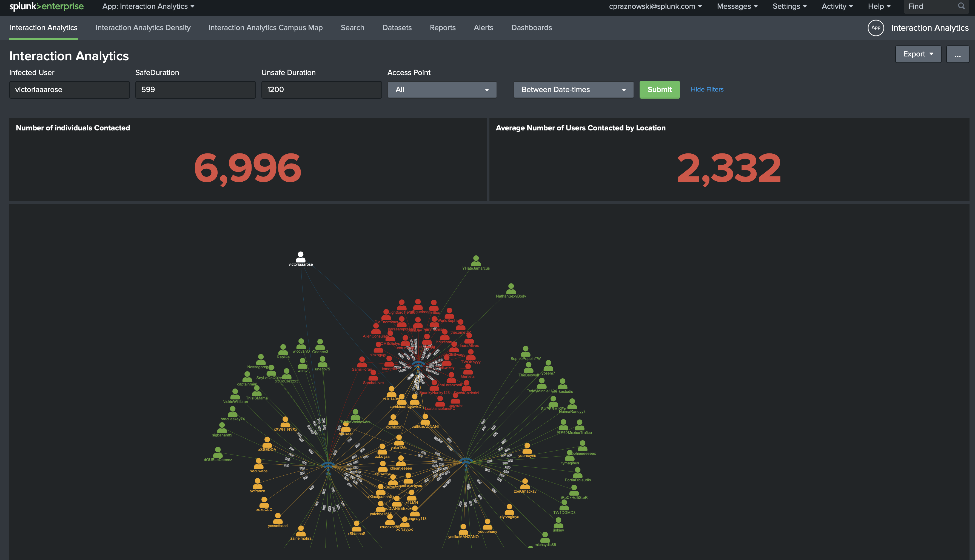Image resolution: width=975 pixels, height=560 pixels.
Task: Click the white victoriaaarose infected user node
Action: tap(301, 257)
